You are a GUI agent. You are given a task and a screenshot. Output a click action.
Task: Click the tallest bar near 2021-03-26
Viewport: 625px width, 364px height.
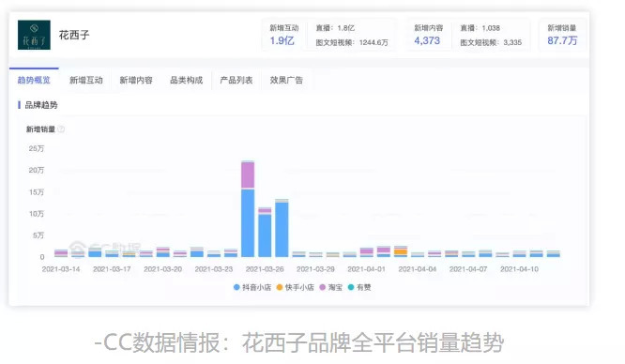(x=248, y=209)
